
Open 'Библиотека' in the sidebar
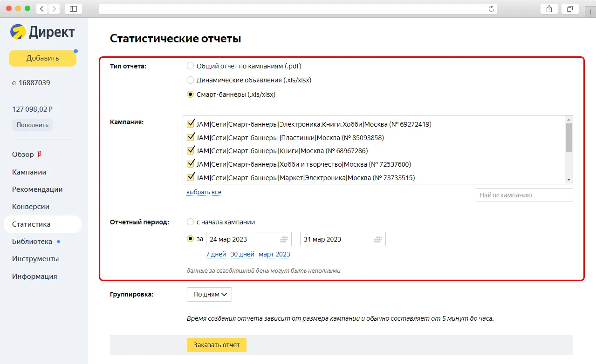(32, 242)
